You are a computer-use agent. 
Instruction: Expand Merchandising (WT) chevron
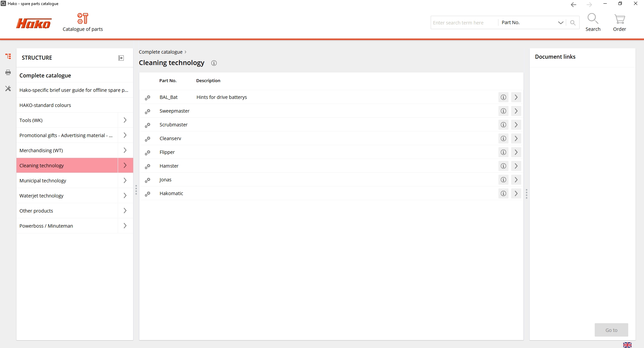tap(125, 150)
